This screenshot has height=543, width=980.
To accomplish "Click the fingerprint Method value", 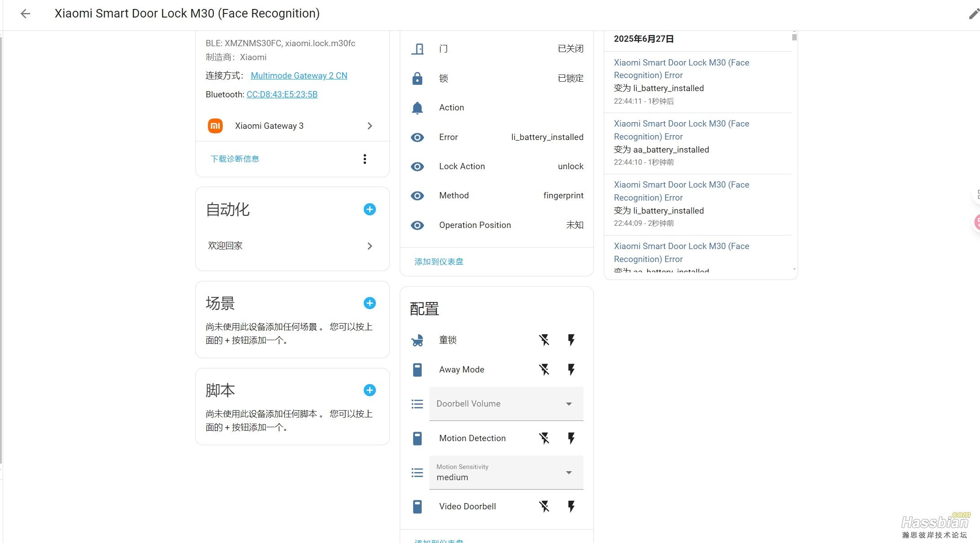I will tap(563, 196).
